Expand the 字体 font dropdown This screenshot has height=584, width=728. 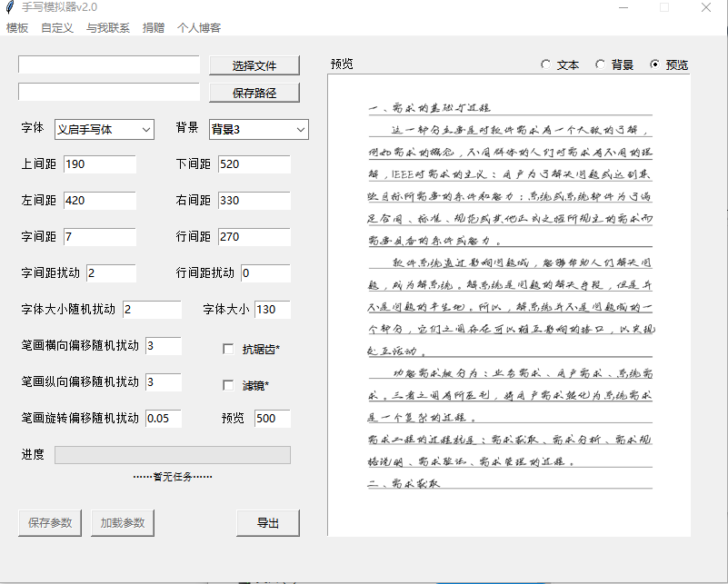pyautogui.click(x=105, y=130)
